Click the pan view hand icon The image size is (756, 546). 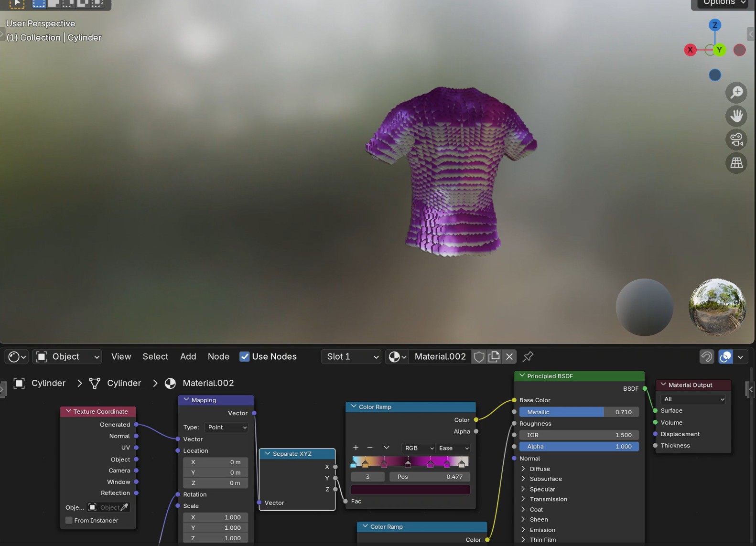(x=736, y=116)
